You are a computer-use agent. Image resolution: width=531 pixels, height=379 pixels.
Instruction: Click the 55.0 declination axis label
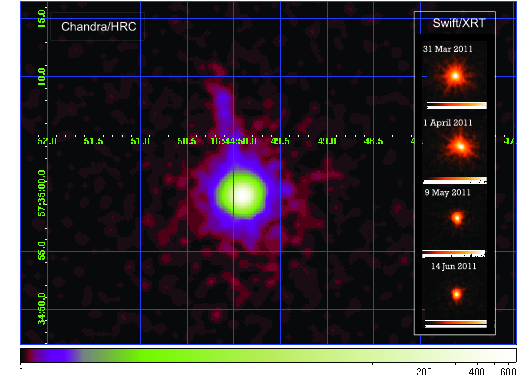(41, 251)
